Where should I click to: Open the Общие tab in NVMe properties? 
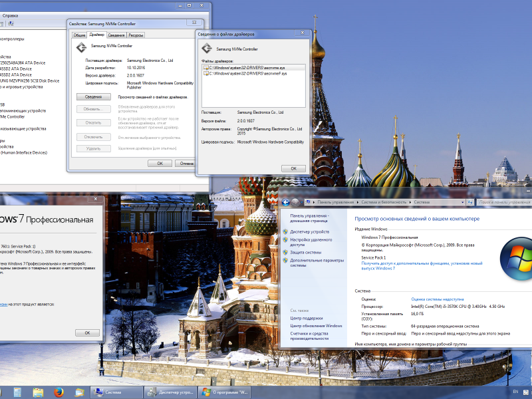[79, 35]
